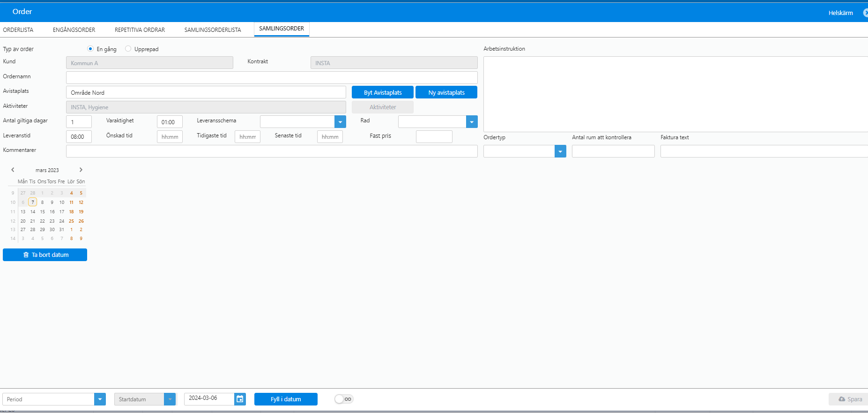Select March 13 in the calendar

(x=23, y=212)
